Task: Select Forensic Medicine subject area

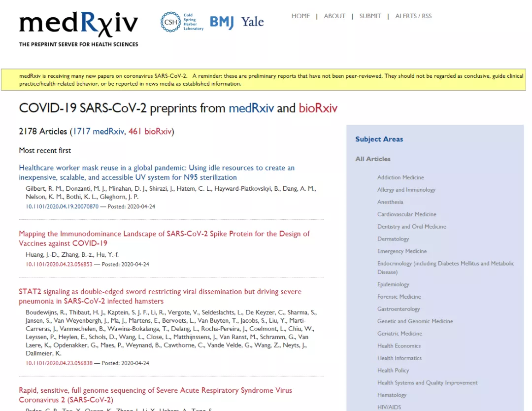Action: (399, 297)
